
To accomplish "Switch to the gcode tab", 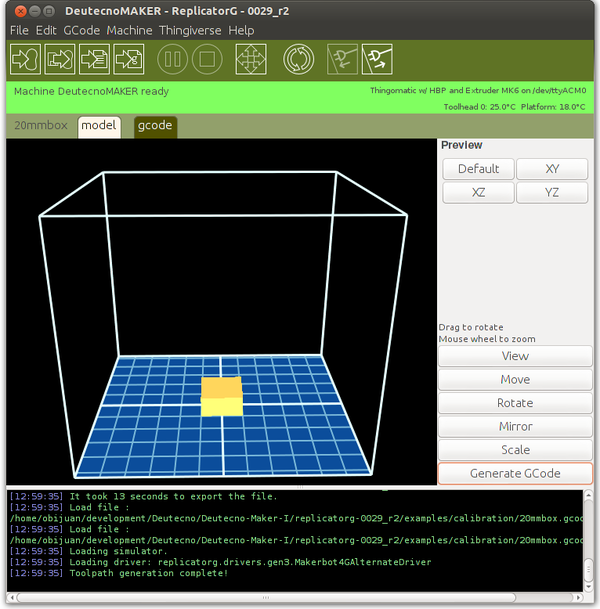I will [x=155, y=126].
